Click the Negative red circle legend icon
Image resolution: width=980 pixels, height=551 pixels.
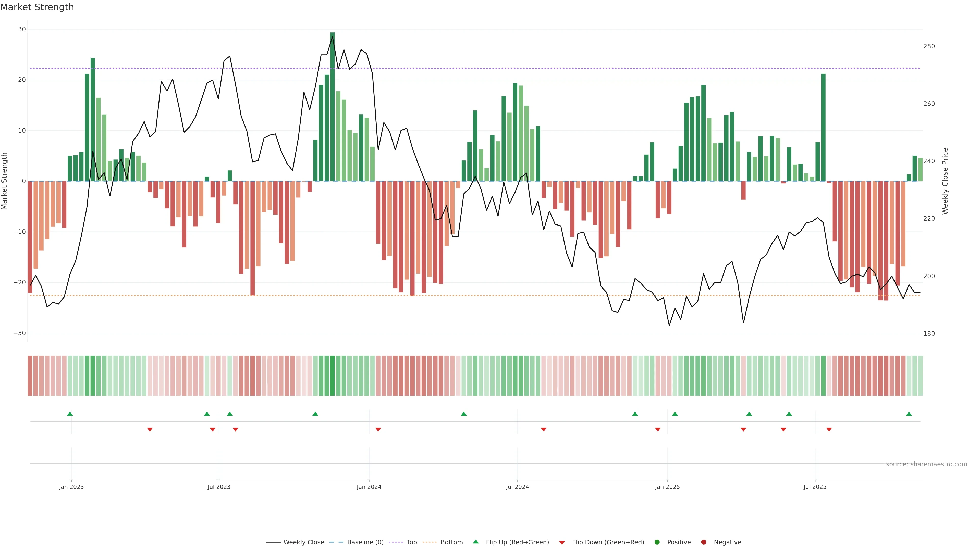tap(703, 542)
